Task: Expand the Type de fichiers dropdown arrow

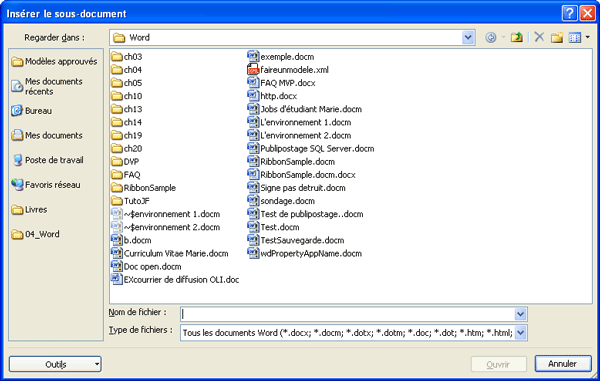Action: pos(520,333)
